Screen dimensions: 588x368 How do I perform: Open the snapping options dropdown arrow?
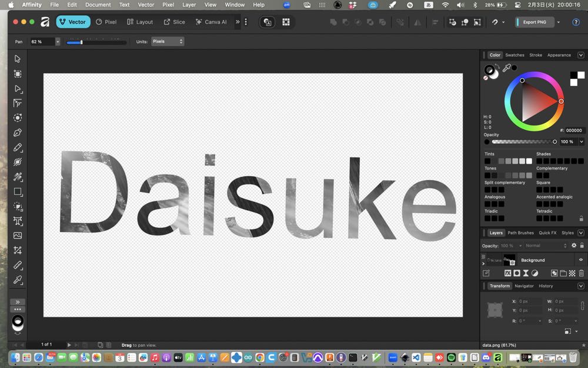click(503, 22)
